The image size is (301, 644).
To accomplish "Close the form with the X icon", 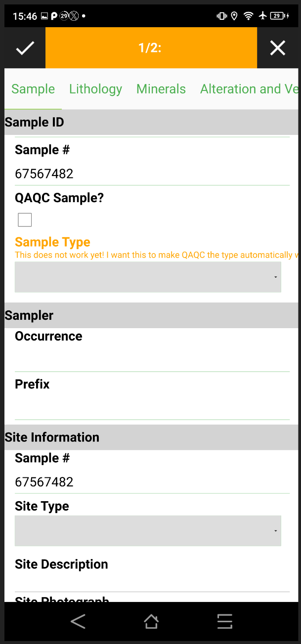I will click(278, 48).
